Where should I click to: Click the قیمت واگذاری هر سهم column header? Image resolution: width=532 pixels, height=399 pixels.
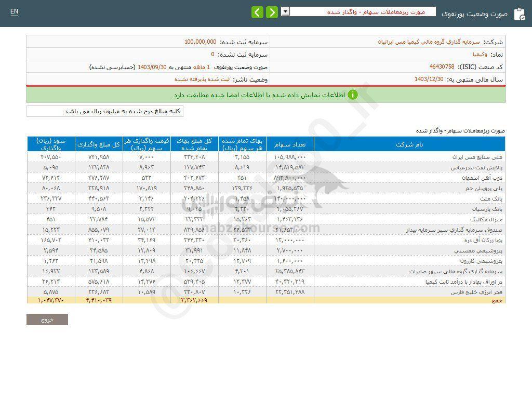[147, 144]
